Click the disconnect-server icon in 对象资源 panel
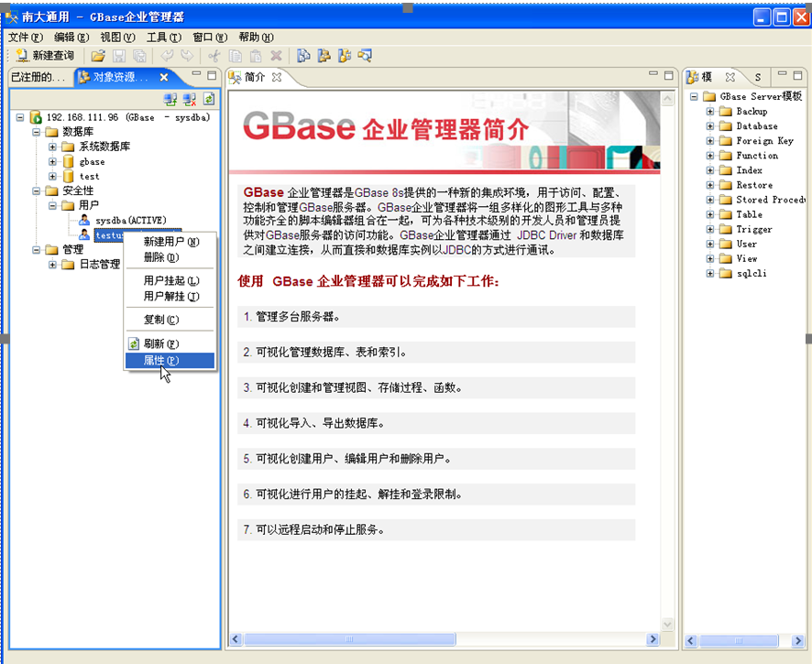The width and height of the screenshot is (812, 664). point(190,99)
